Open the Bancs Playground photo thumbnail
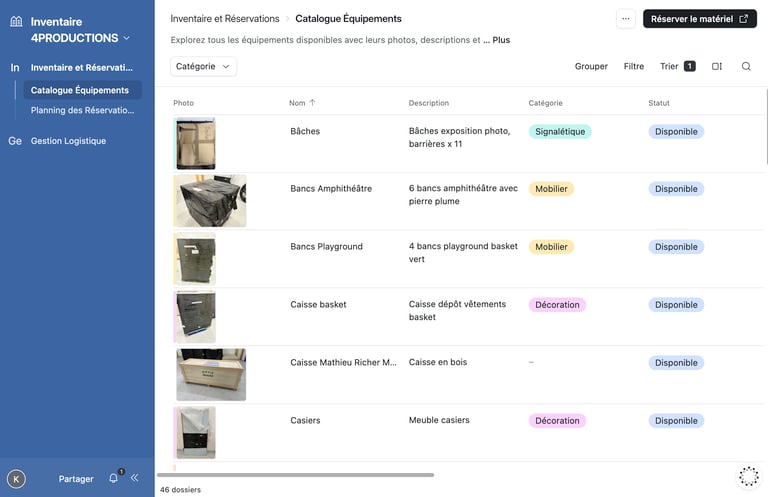 tap(195, 259)
